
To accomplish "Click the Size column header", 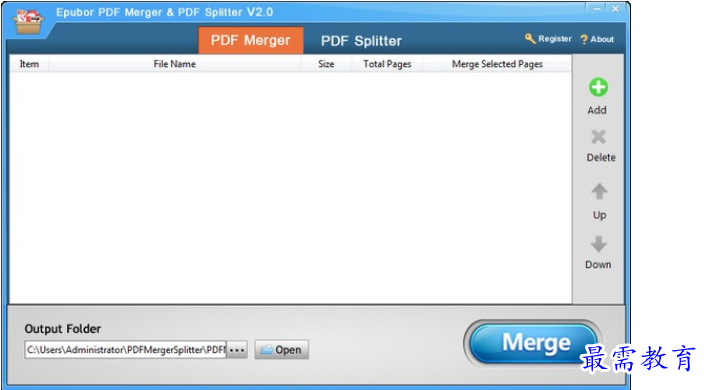I will [326, 64].
